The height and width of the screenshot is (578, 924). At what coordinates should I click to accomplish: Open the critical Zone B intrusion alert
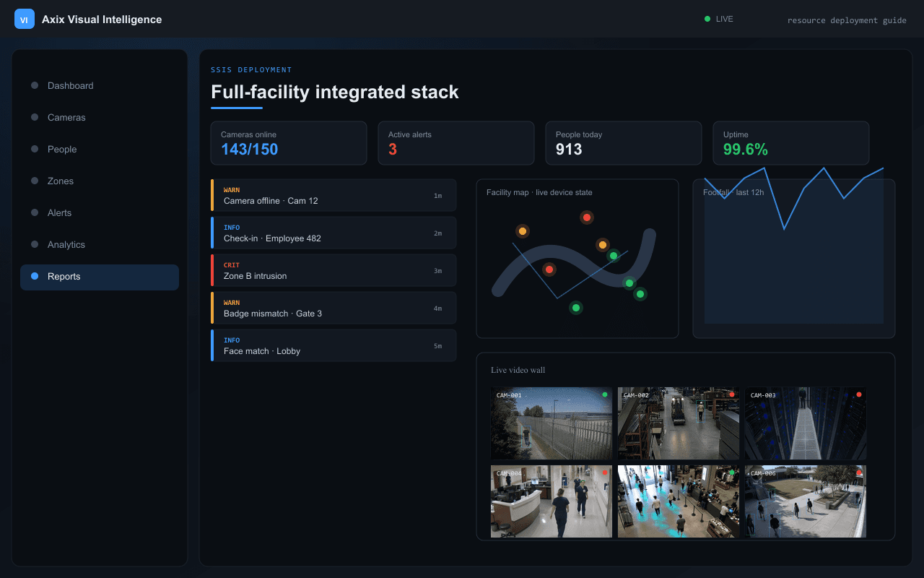click(x=334, y=270)
